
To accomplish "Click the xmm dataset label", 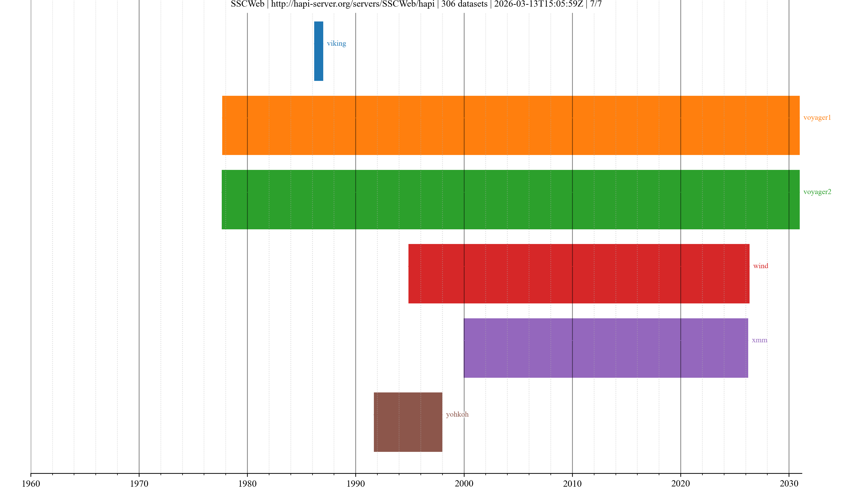I will coord(759,340).
